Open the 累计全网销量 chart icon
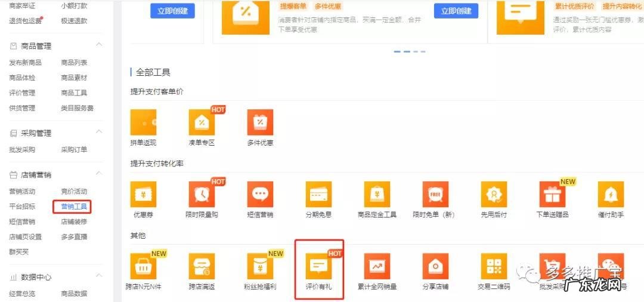This screenshot has width=644, height=302. (377, 266)
